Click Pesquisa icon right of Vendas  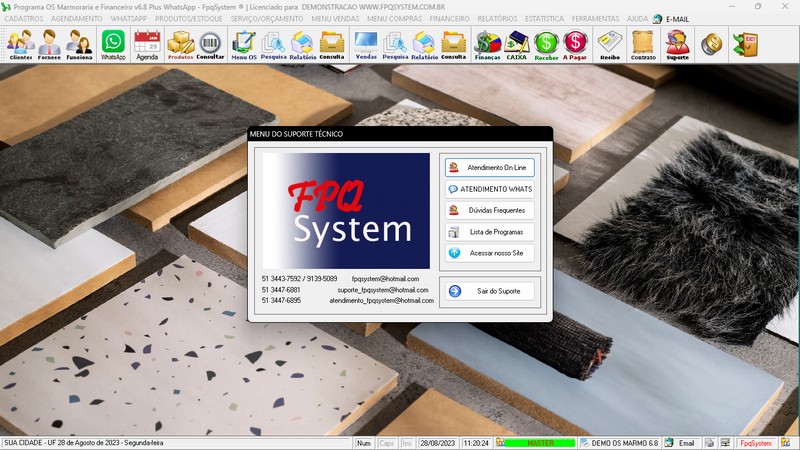[395, 45]
